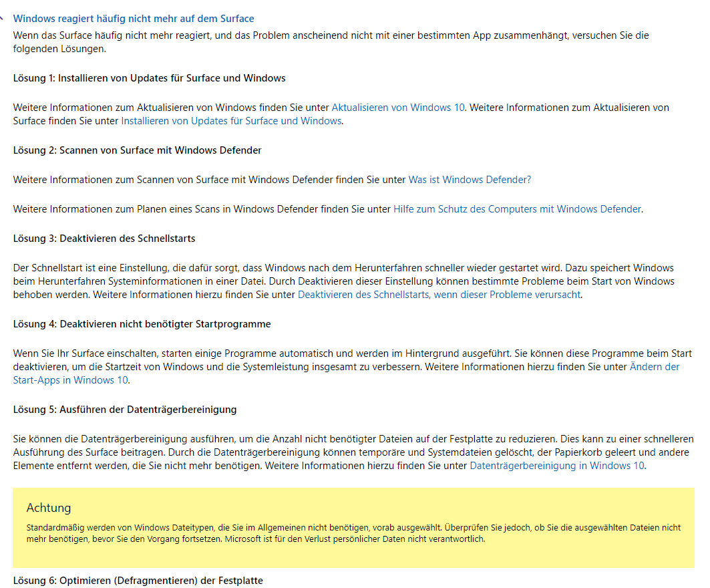Image resolution: width=710 pixels, height=588 pixels.
Task: Click paragraph starting 'Sie können die Datenträgerbereinigung ausführen'
Action: [x=353, y=452]
